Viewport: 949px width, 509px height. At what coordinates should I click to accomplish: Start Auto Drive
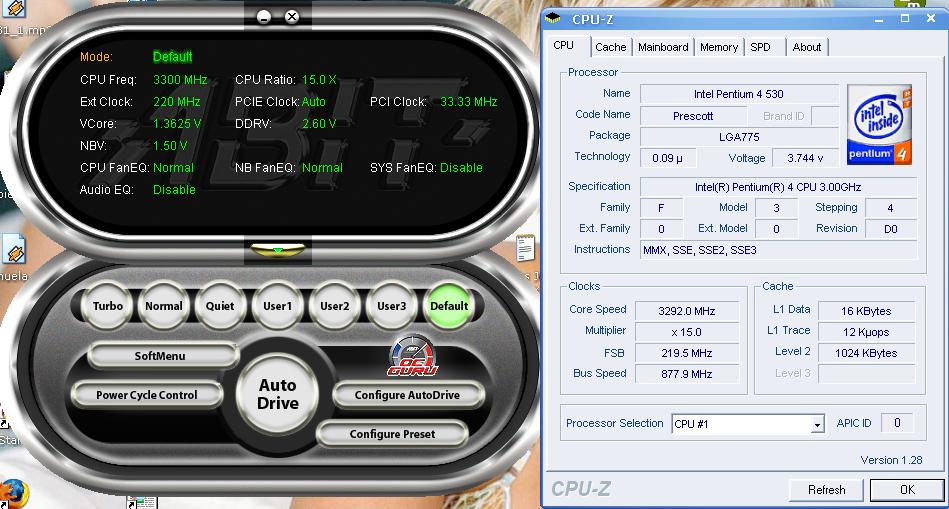[x=278, y=394]
